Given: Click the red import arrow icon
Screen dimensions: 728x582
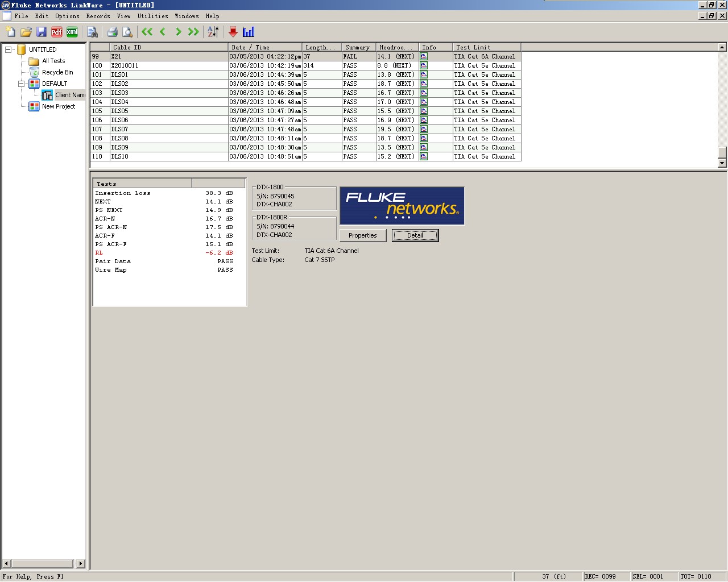Looking at the screenshot, I should coord(233,32).
